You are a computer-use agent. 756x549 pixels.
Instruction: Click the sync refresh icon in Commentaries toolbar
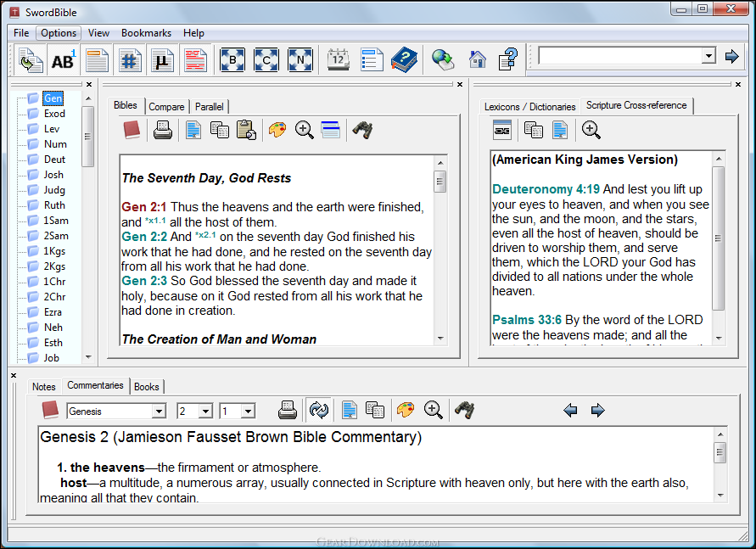(319, 410)
